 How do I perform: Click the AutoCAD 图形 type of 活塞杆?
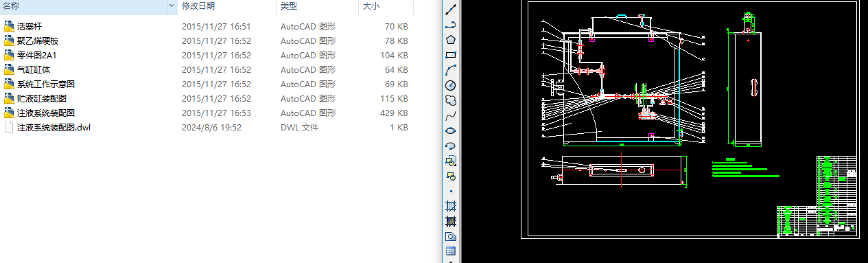point(308,27)
